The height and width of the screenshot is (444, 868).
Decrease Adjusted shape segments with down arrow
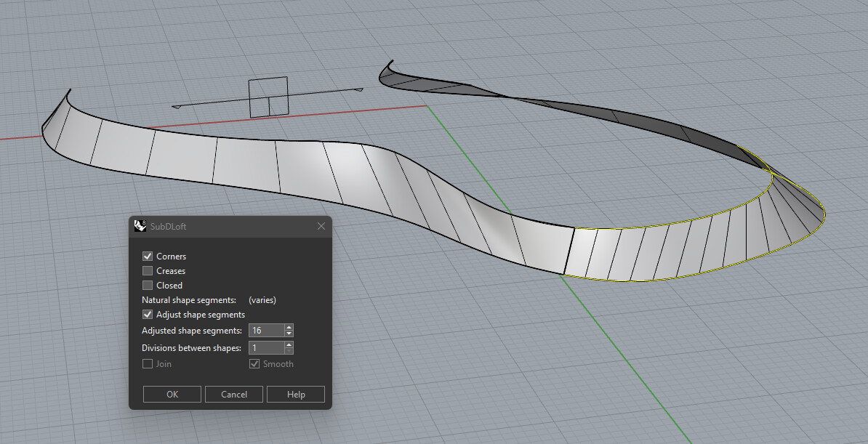coord(289,334)
